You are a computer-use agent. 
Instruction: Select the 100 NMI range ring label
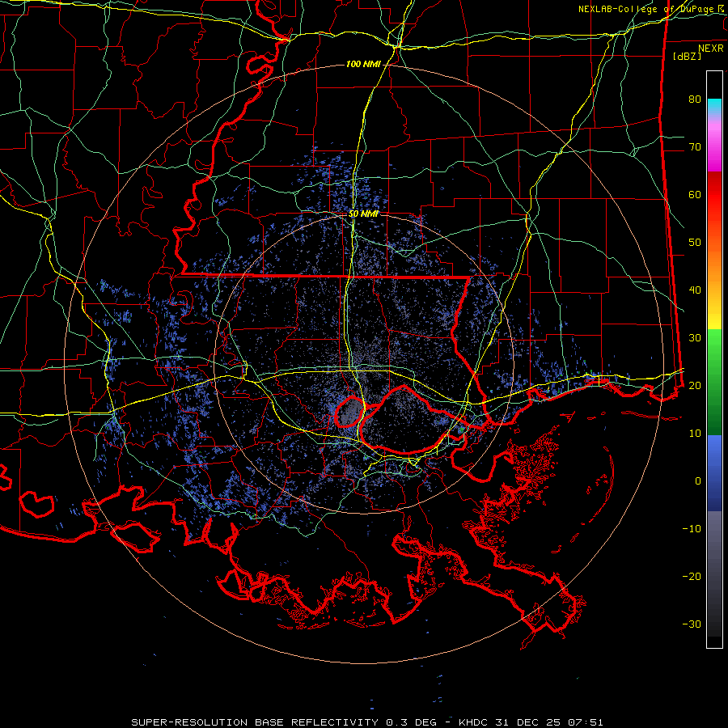pyautogui.click(x=363, y=64)
